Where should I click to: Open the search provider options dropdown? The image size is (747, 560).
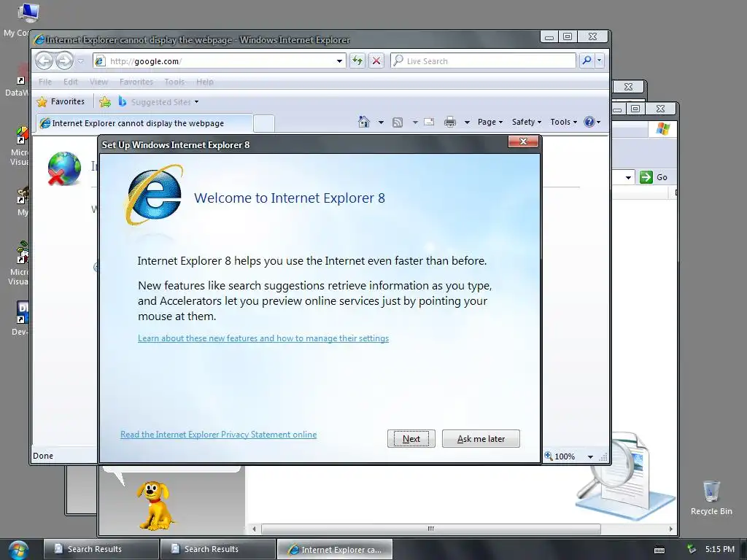click(x=600, y=61)
